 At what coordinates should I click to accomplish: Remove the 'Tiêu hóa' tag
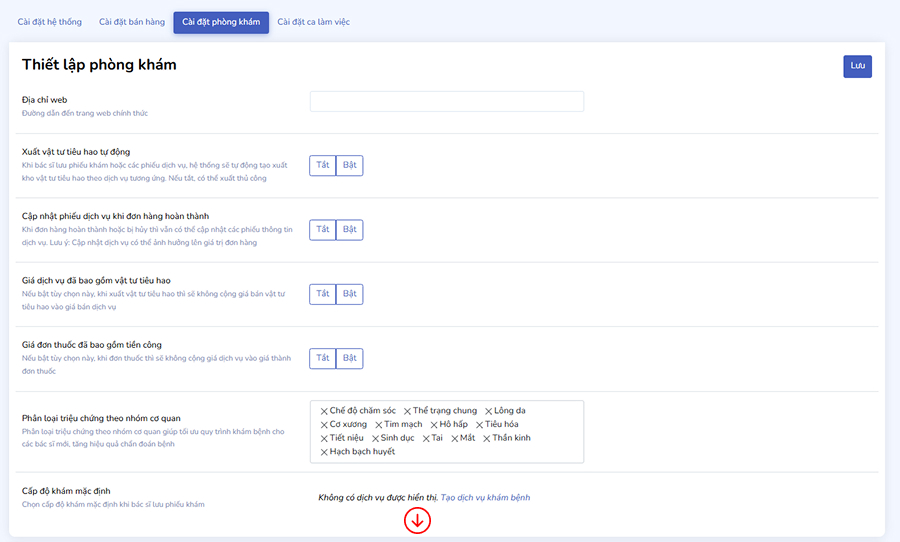[478, 425]
